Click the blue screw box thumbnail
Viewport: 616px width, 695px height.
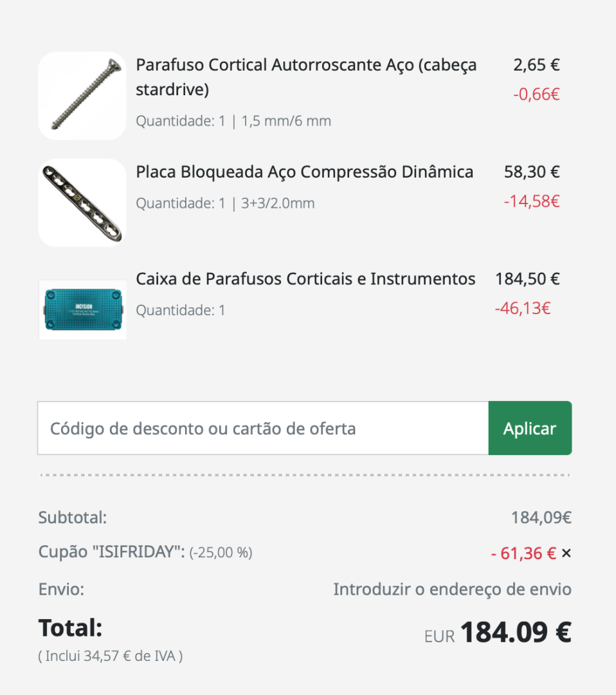tap(82, 310)
